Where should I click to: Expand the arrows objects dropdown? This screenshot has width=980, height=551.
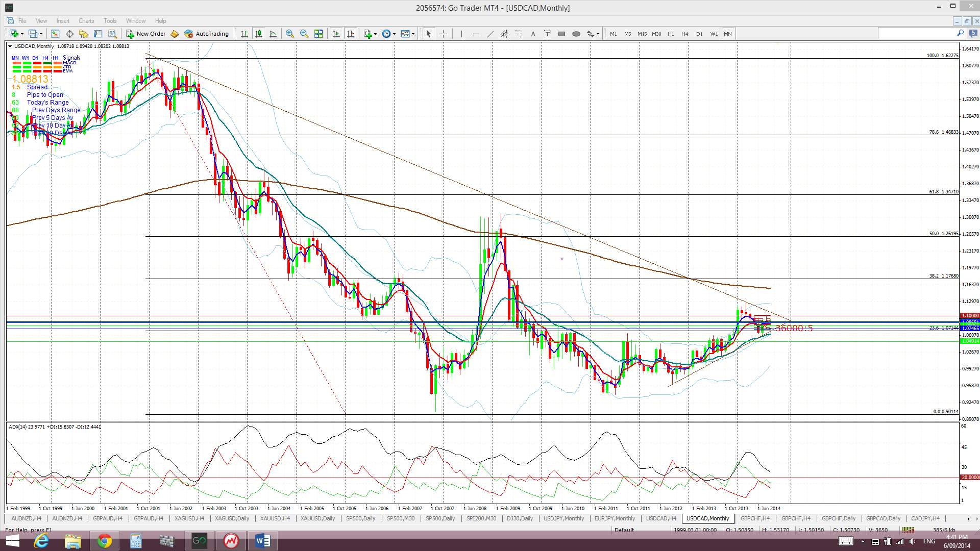tap(598, 34)
